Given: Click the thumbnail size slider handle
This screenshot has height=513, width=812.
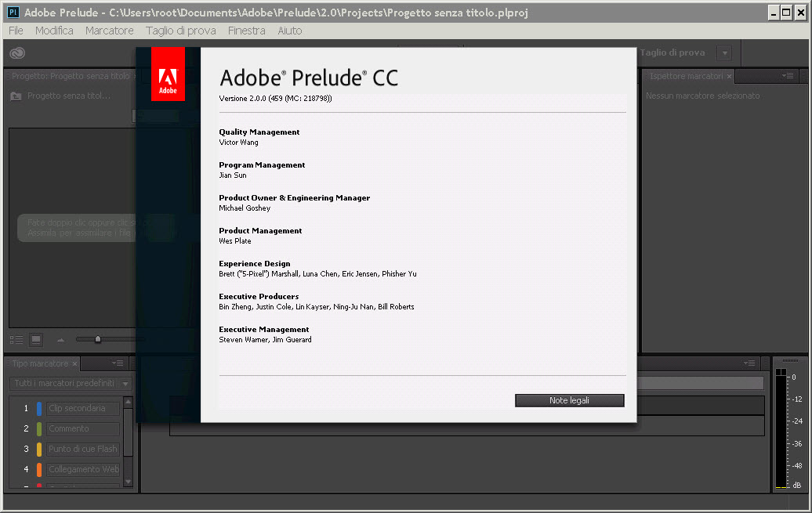Looking at the screenshot, I should point(98,339).
